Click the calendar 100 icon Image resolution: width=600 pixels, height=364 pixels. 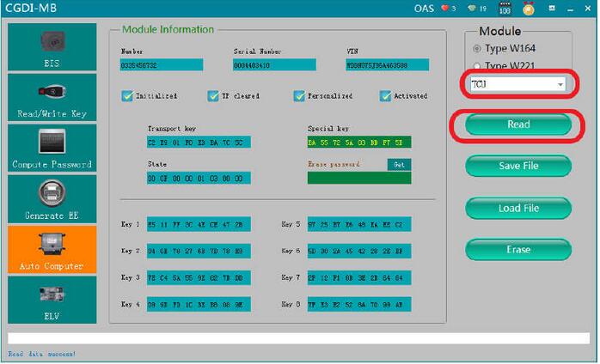click(505, 8)
